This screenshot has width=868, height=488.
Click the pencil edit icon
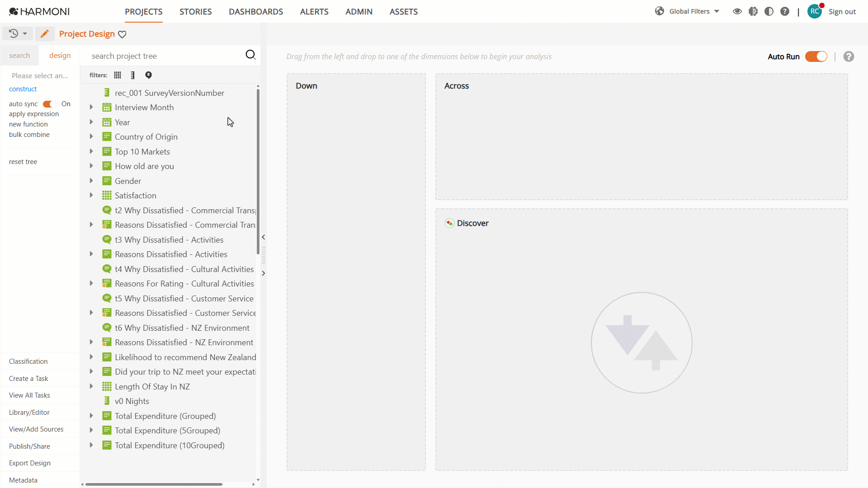(x=44, y=34)
